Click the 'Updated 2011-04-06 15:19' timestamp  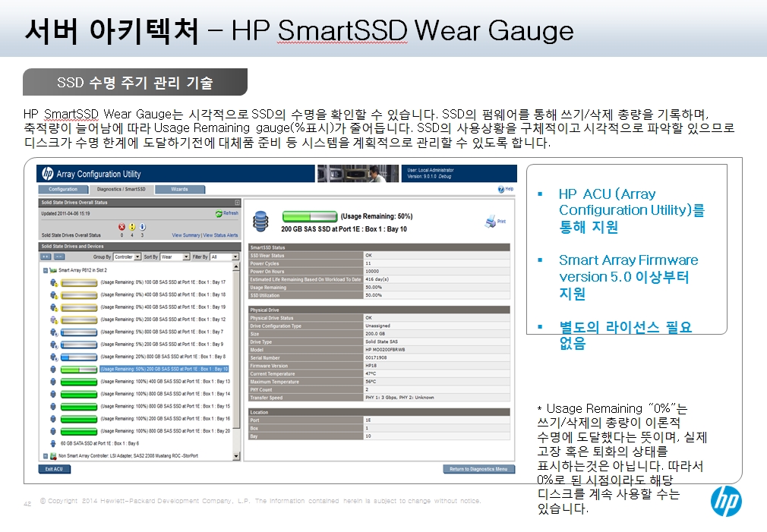(65, 214)
